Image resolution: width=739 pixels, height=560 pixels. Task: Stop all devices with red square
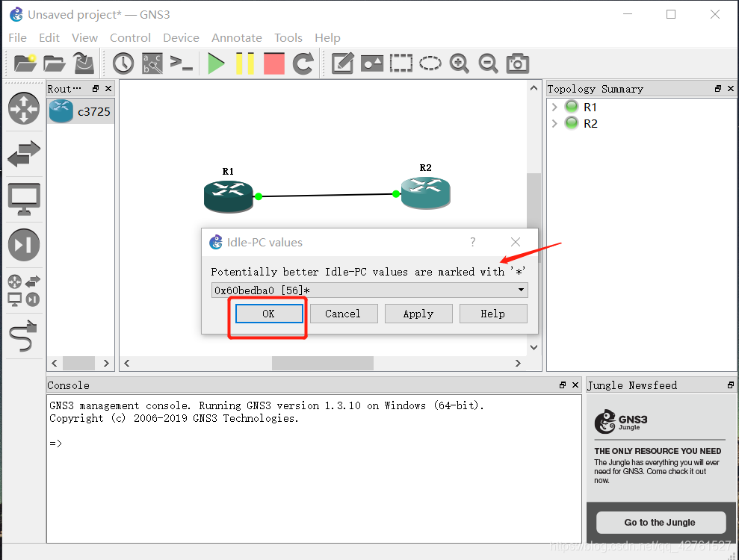(x=273, y=63)
